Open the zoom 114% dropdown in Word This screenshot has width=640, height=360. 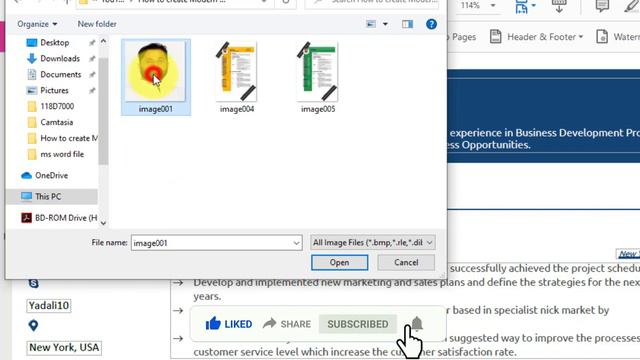[493, 6]
